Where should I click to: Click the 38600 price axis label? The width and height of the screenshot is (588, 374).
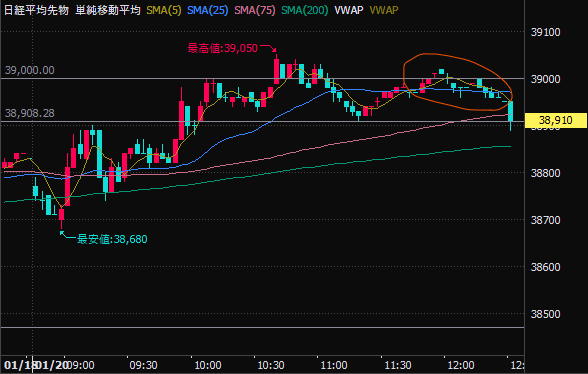pyautogui.click(x=546, y=267)
